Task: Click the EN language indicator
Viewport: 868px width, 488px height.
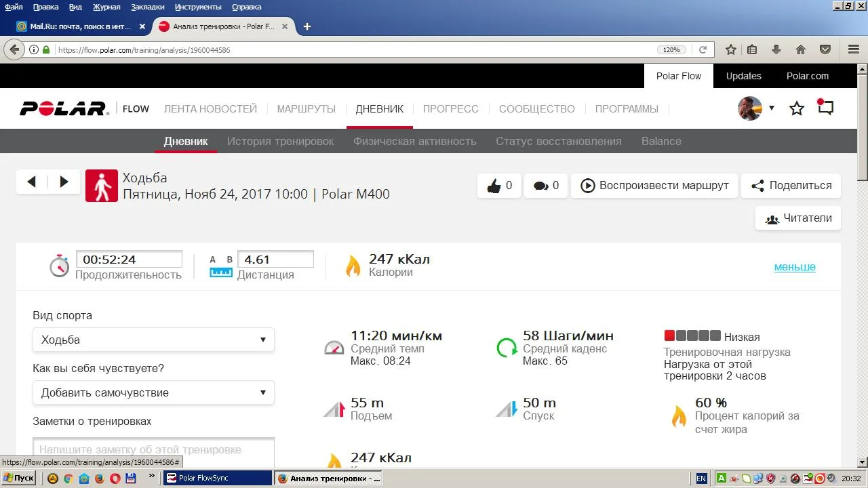Action: pos(701,479)
